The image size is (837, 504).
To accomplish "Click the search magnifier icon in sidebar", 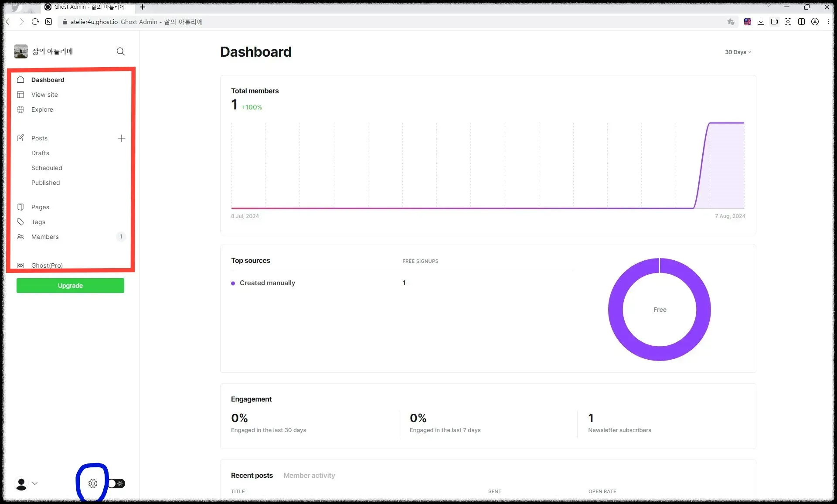I will tap(121, 51).
